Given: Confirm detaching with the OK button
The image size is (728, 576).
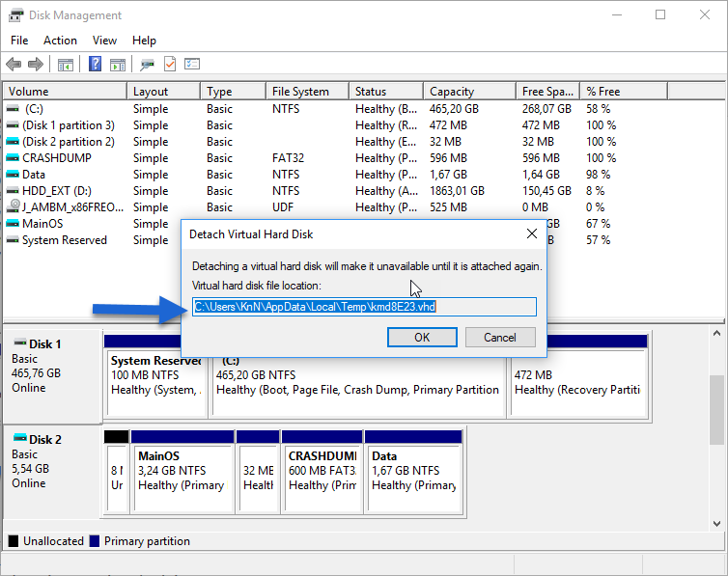Looking at the screenshot, I should pos(422,337).
